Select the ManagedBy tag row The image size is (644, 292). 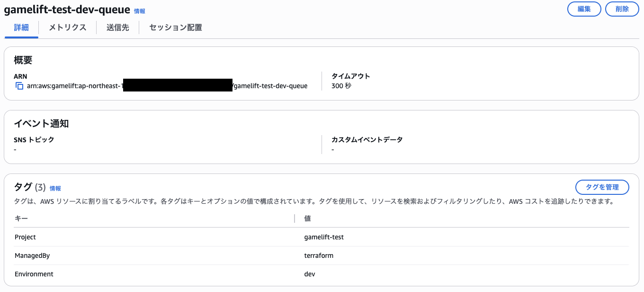[x=32, y=255]
